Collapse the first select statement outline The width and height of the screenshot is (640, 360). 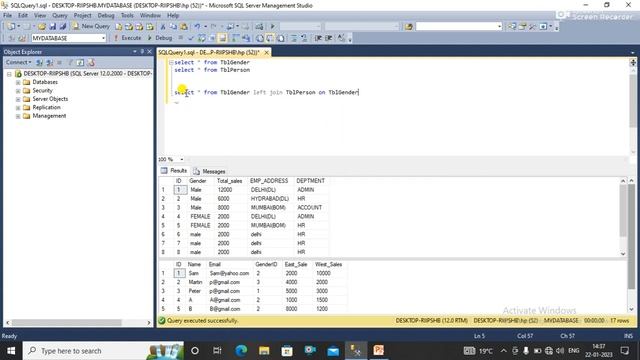click(x=171, y=62)
